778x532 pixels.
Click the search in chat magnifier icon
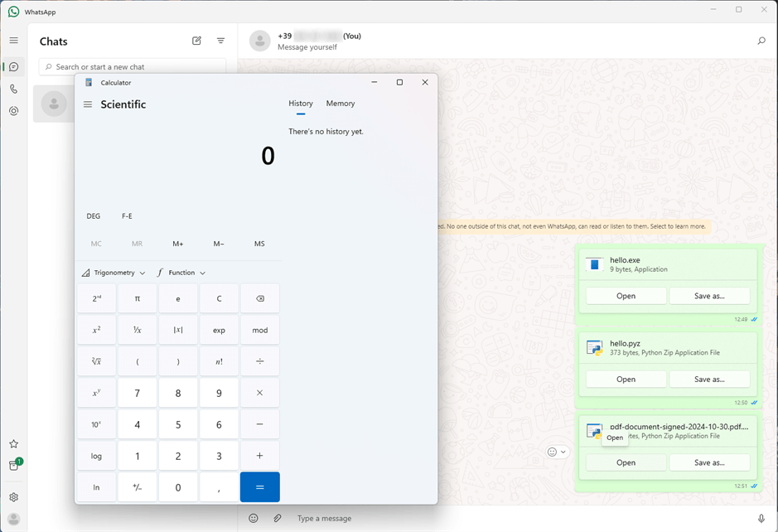click(x=761, y=41)
